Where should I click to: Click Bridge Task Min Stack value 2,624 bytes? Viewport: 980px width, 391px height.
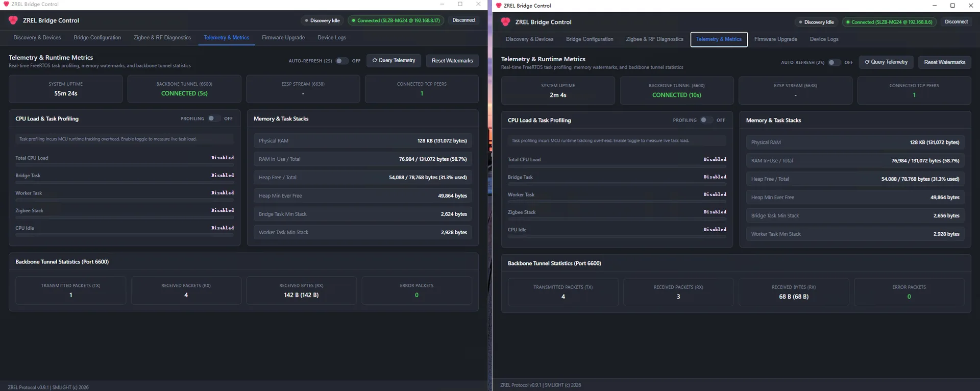(454, 214)
